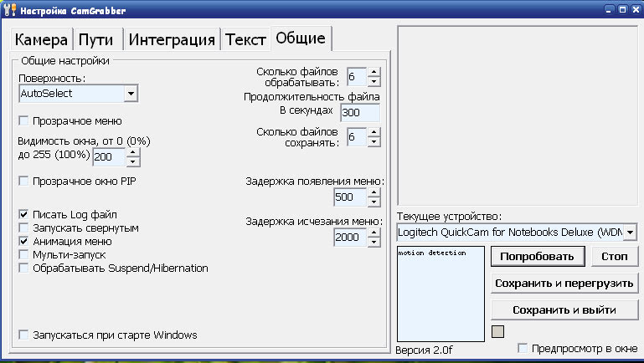
Task: Enable the 'Прозрачное меню' checkbox
Action: pyautogui.click(x=23, y=120)
